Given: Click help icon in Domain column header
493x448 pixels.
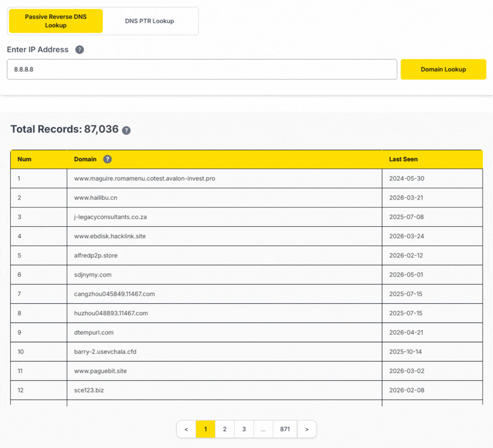Looking at the screenshot, I should click(x=107, y=159).
